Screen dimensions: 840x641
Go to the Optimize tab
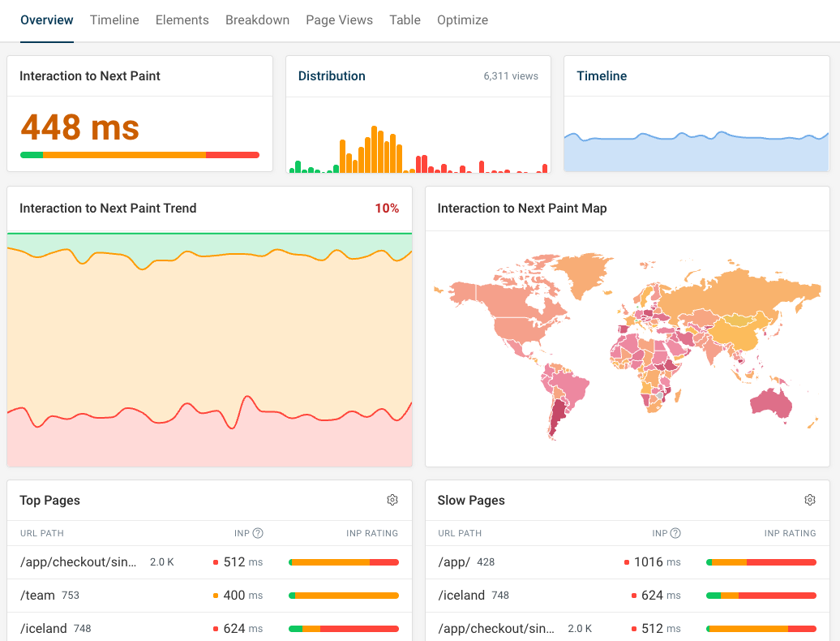pyautogui.click(x=462, y=19)
